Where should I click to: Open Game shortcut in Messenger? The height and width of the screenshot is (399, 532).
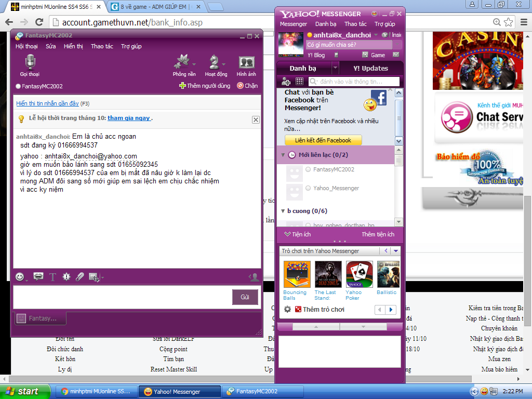pyautogui.click(x=374, y=55)
